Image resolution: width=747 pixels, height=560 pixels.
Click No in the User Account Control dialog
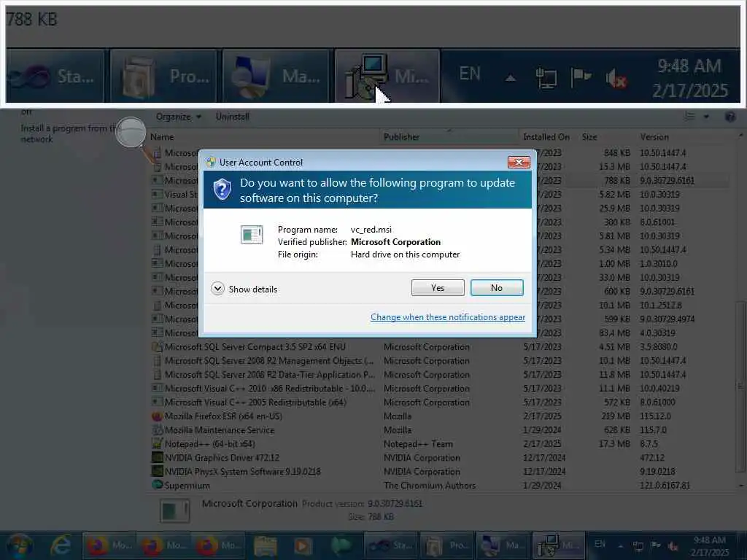[x=496, y=287]
